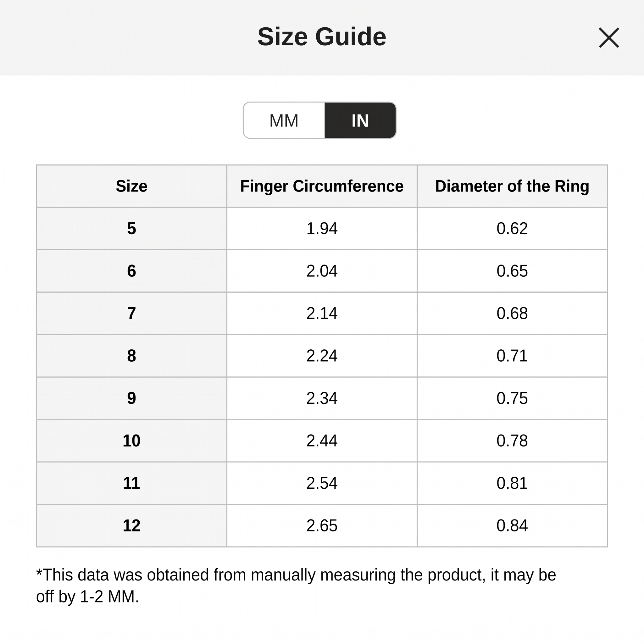Select the size 5 row label
Screen dimensions: 644x644
click(x=131, y=229)
